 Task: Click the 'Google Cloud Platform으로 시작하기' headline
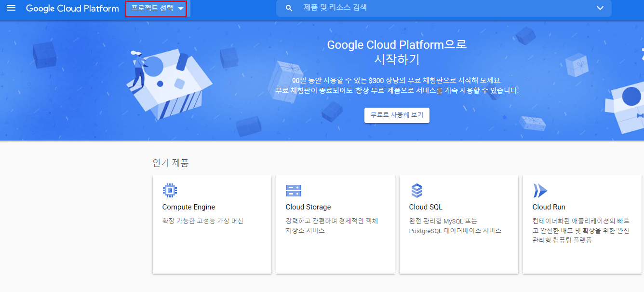(x=397, y=52)
